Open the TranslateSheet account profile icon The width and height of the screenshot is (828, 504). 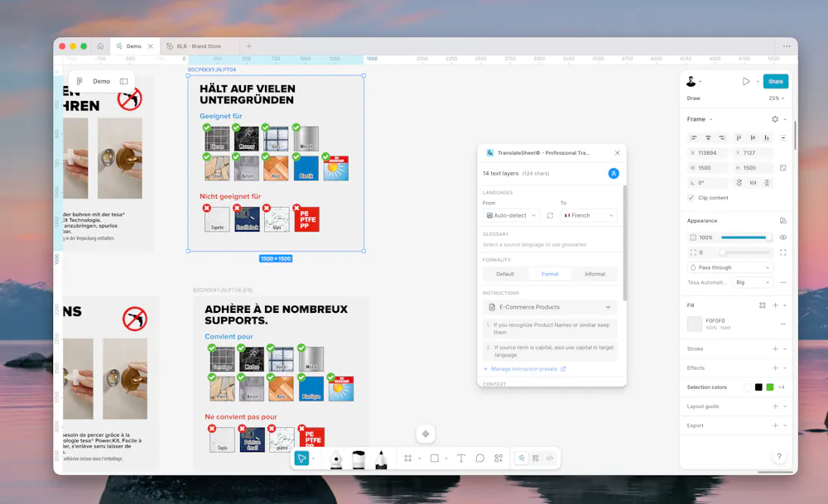pos(614,173)
